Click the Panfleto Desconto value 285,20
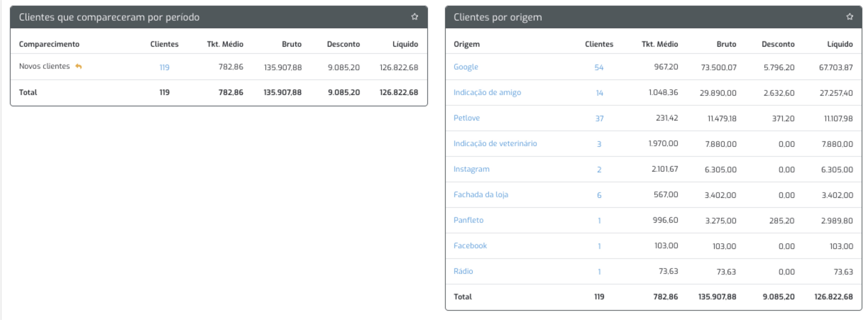This screenshot has width=868, height=320. 782,221
